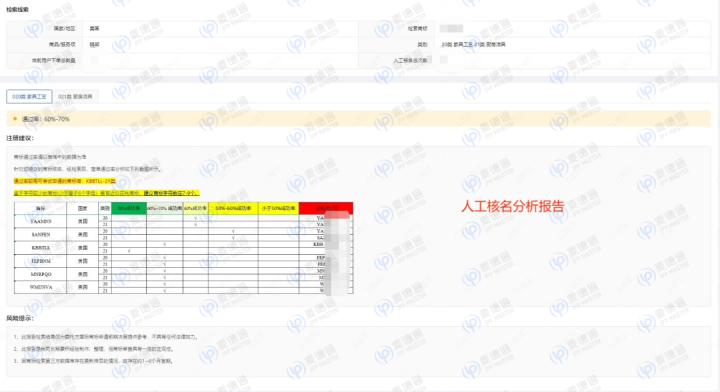Click the FEPBNM trademark name cell
Viewport: 720px width, 392px height.
[41, 261]
